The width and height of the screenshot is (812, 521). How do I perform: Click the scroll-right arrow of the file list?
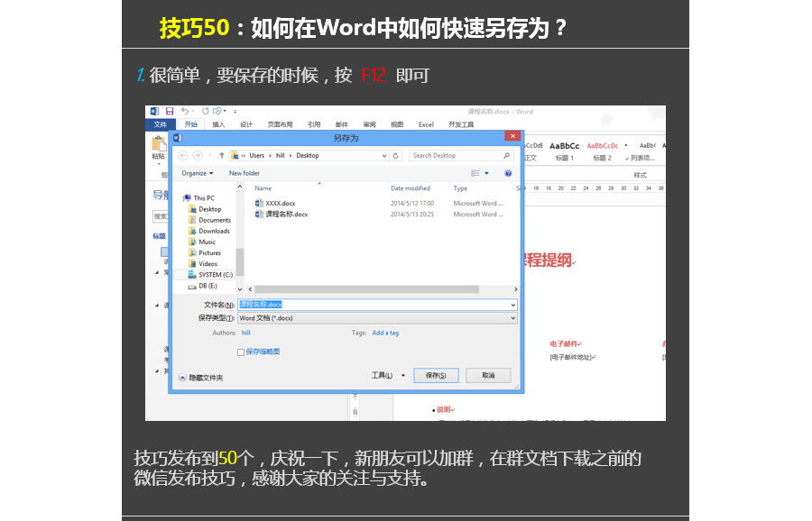pos(515,289)
